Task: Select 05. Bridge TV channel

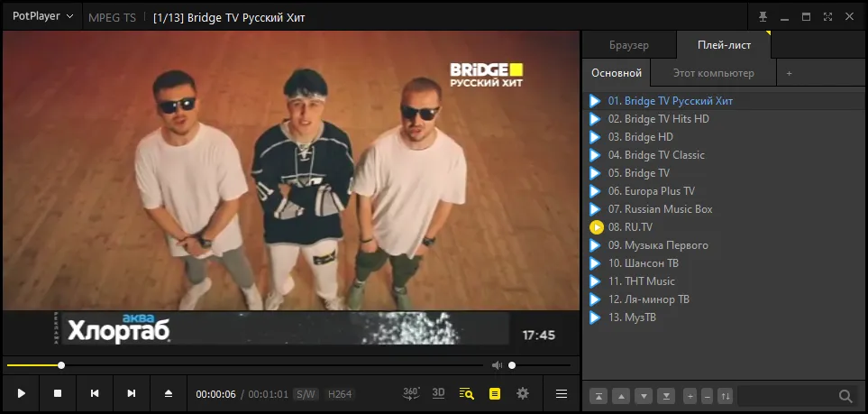Action: pyautogui.click(x=725, y=173)
